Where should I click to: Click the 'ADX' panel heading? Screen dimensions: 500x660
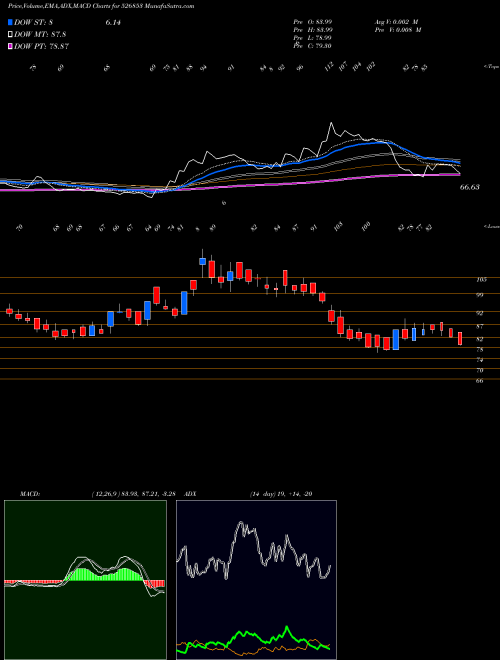(x=190, y=494)
